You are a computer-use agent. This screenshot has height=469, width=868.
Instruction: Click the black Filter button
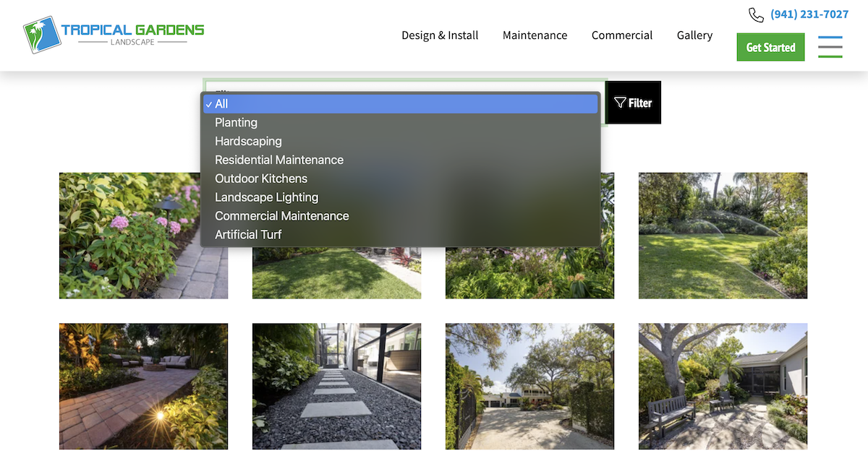point(634,103)
